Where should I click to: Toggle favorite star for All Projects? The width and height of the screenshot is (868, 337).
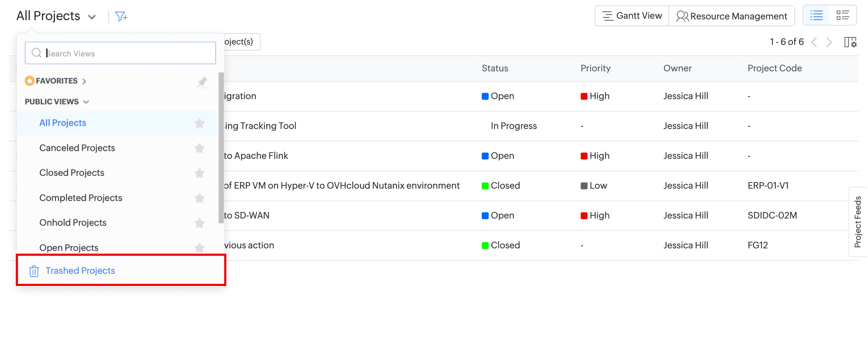tap(199, 123)
